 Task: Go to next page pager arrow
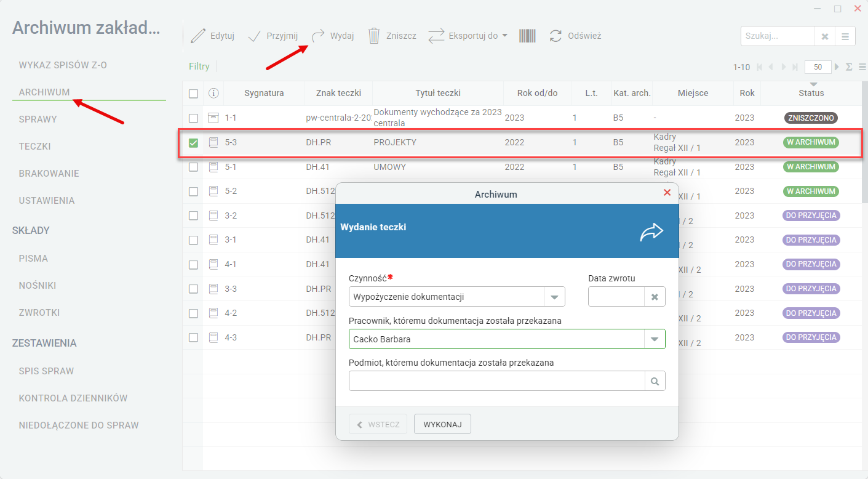(x=783, y=67)
